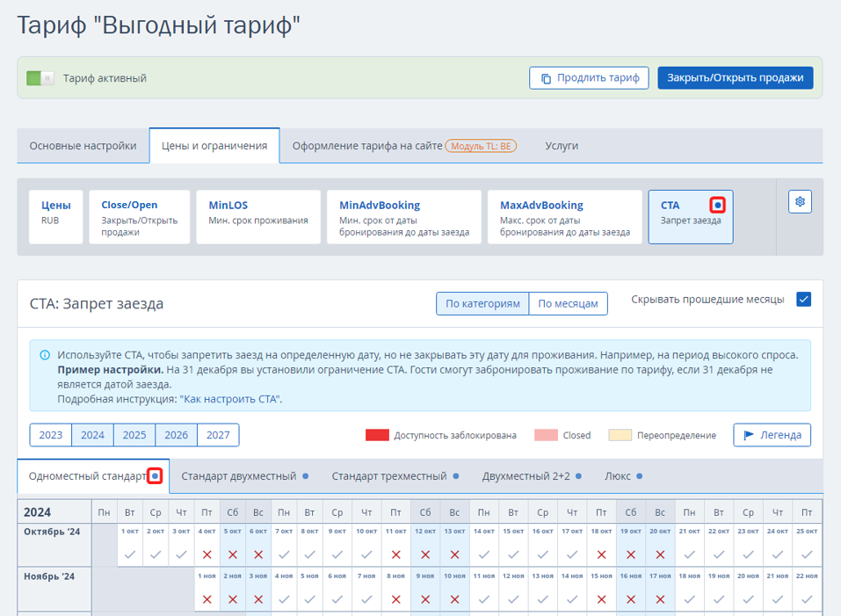Click the info icon in the blue hint box
The width and height of the screenshot is (841, 616).
45,356
